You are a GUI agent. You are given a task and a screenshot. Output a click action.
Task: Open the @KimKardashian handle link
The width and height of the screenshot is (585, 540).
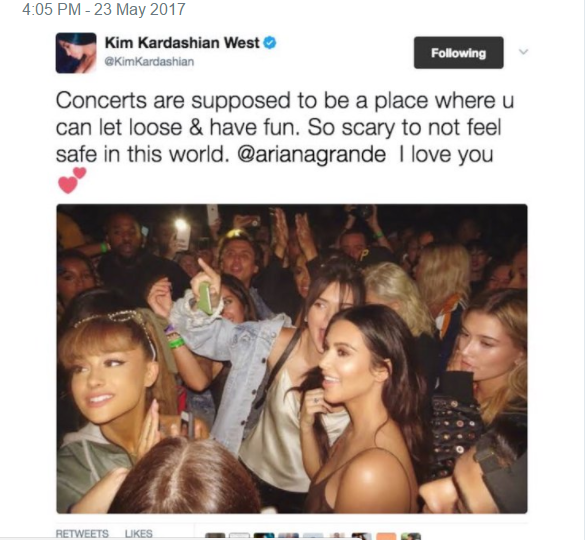149,62
